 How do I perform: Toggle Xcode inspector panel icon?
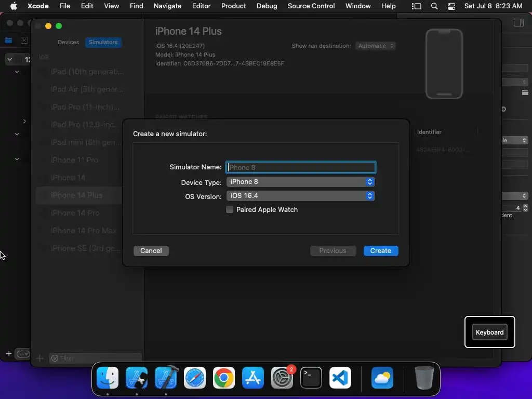(519, 23)
